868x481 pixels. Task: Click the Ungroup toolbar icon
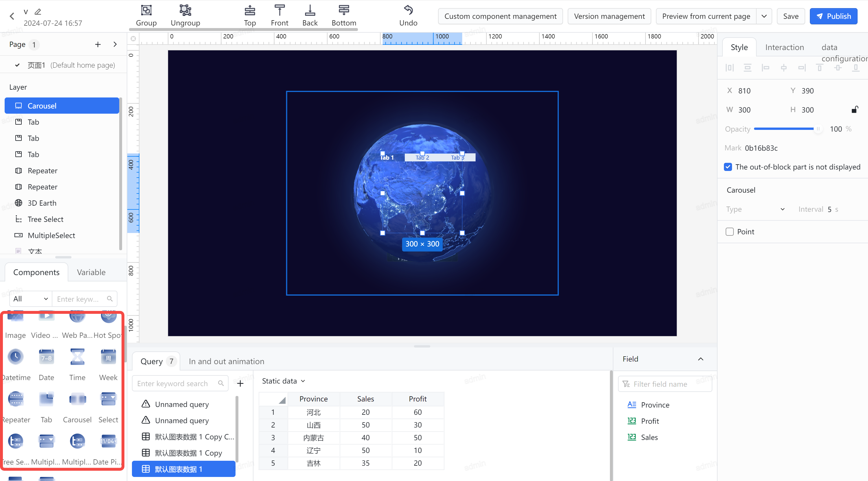click(x=185, y=16)
